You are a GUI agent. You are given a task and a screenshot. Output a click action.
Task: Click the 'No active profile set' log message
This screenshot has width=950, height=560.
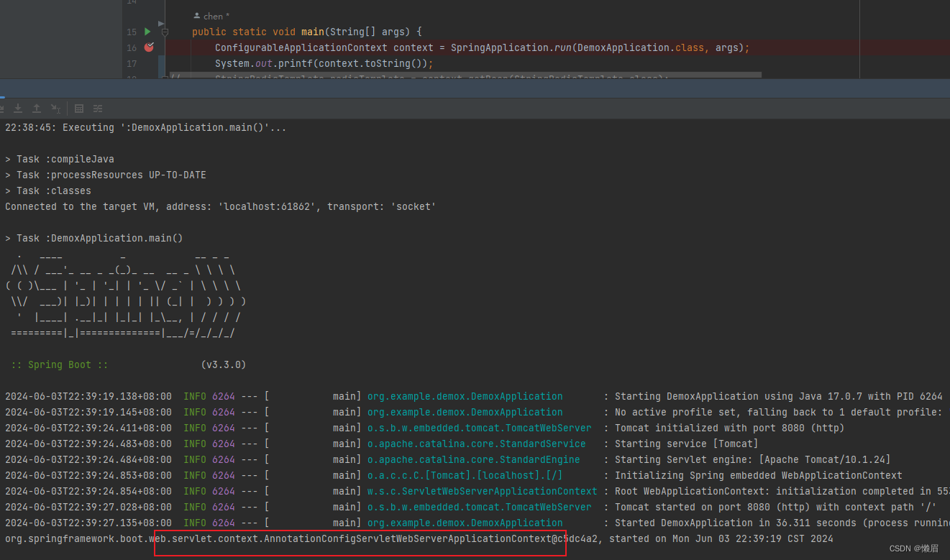(x=779, y=412)
